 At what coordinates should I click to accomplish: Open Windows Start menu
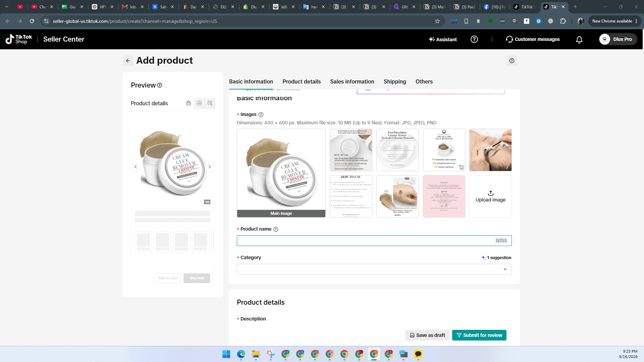(226, 354)
